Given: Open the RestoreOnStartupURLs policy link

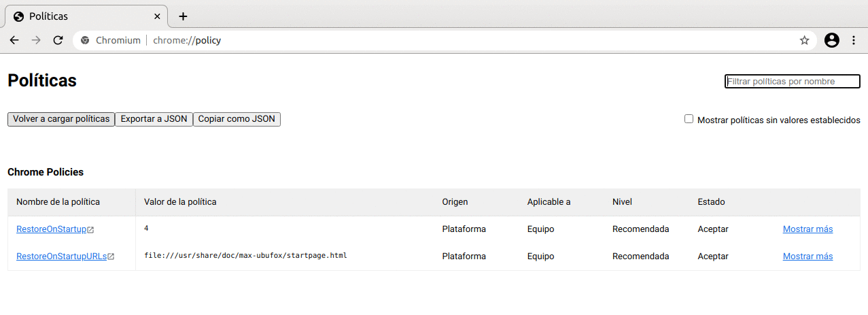Looking at the screenshot, I should (x=62, y=256).
